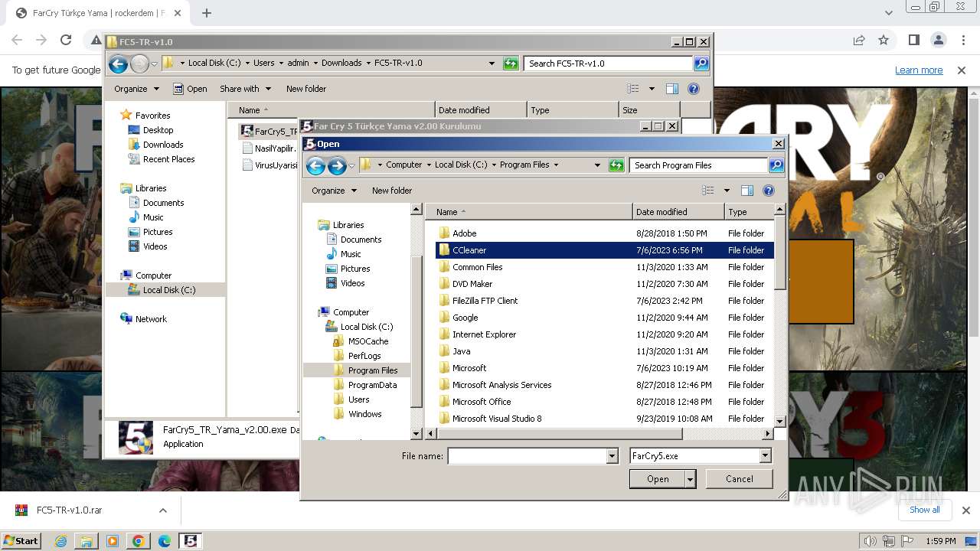
Task: Click search magnifier in Open dialog
Action: (x=776, y=165)
